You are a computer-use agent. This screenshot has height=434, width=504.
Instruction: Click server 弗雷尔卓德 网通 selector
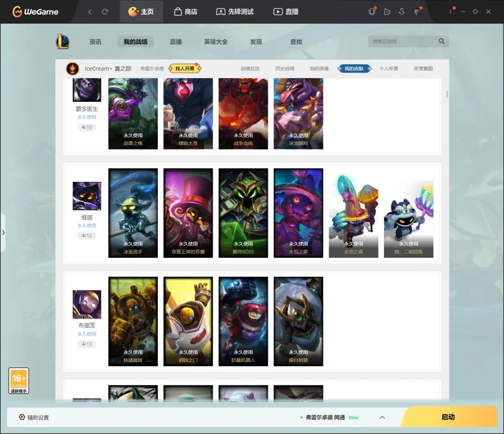329,417
